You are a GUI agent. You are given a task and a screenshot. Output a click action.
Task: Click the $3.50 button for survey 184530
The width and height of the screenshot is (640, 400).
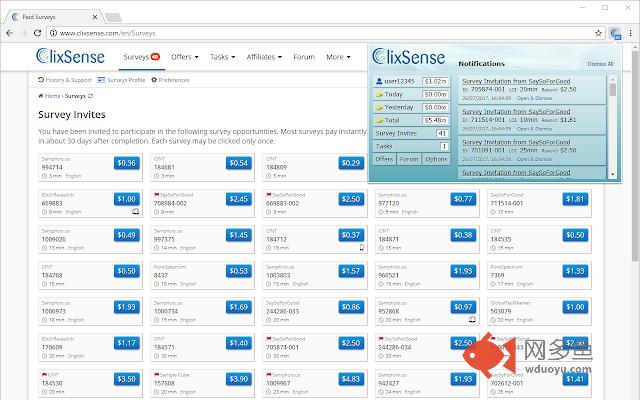(x=127, y=379)
